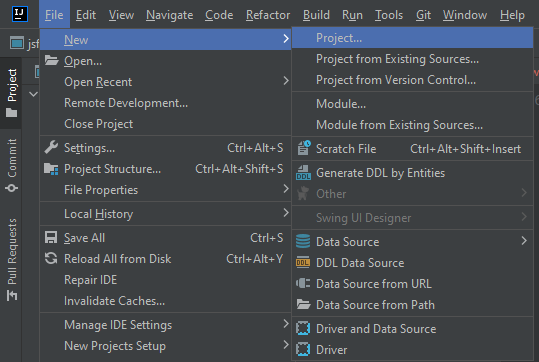
Task: Click Close Project entry
Action: (165, 124)
